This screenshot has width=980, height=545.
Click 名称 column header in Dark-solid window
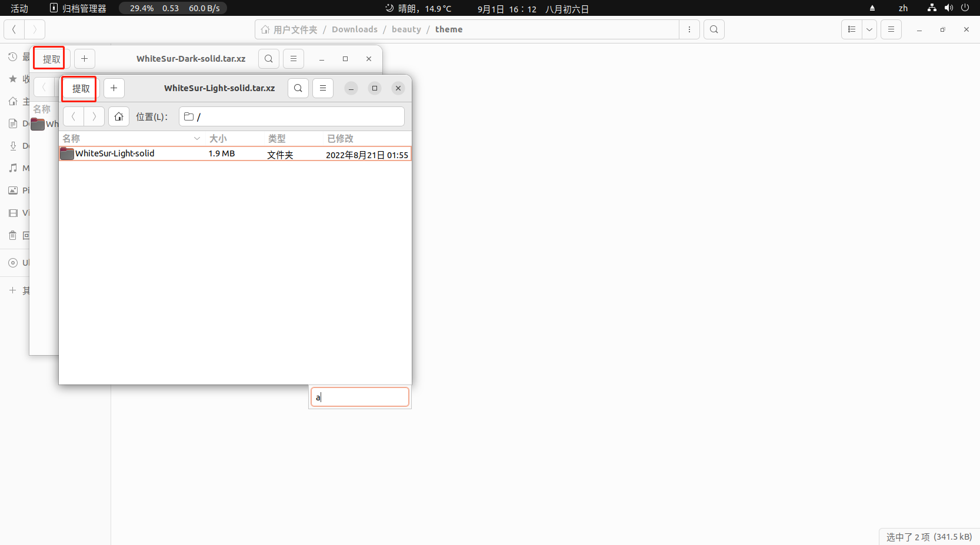(x=42, y=109)
